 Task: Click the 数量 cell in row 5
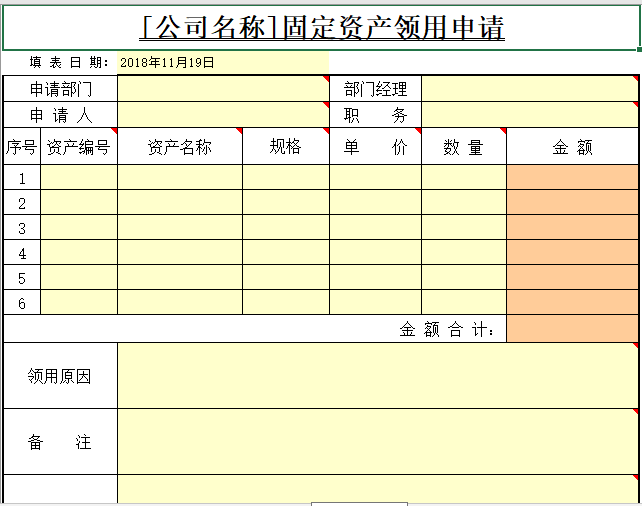pos(463,277)
